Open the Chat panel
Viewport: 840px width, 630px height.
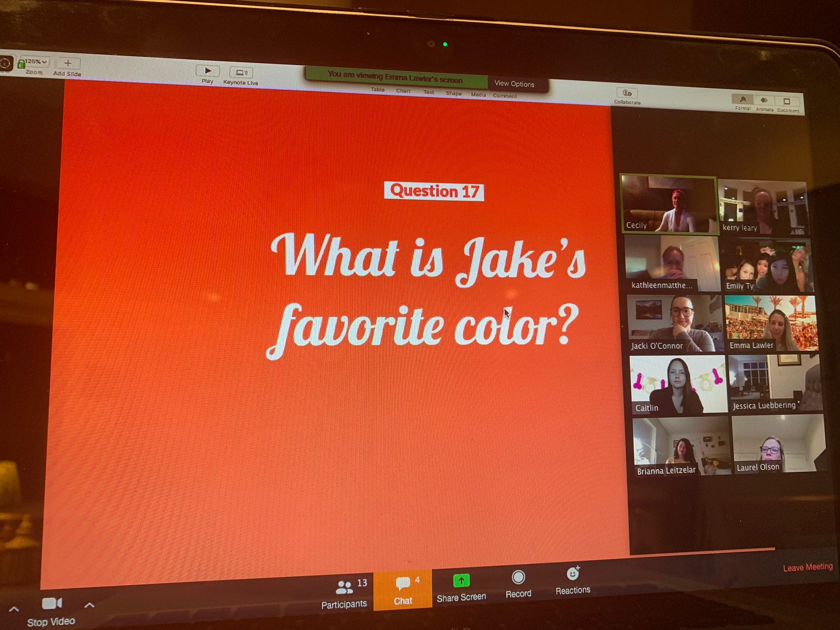tap(403, 590)
